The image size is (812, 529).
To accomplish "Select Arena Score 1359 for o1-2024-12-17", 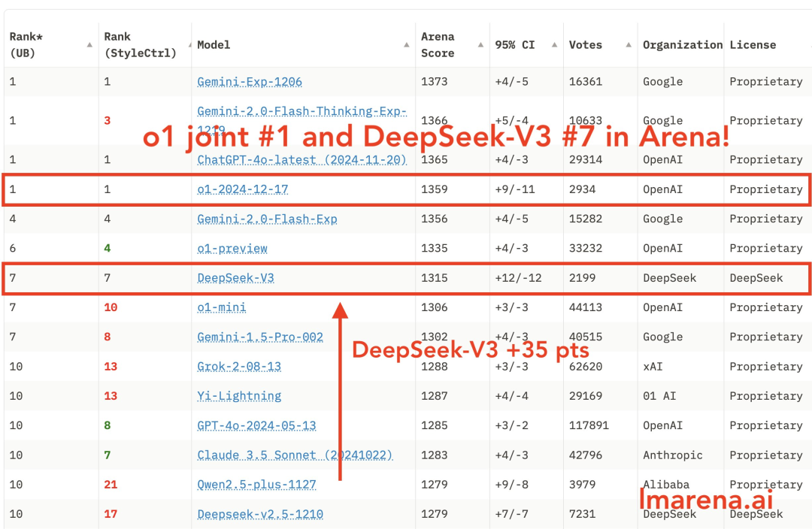I will [434, 189].
